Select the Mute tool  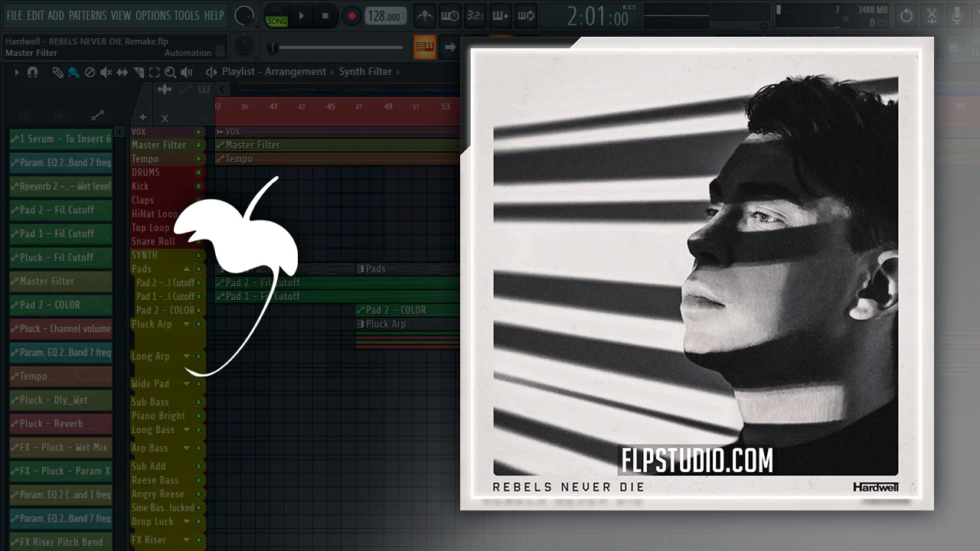click(106, 72)
